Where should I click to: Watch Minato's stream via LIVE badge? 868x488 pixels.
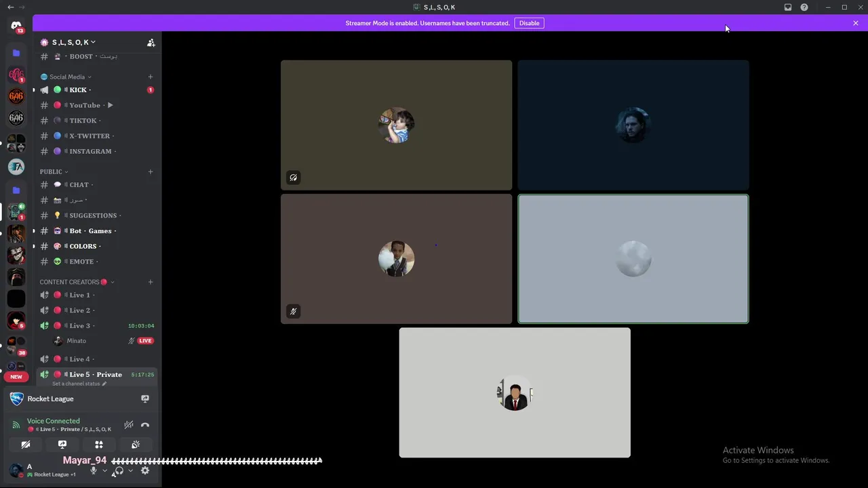point(146,341)
